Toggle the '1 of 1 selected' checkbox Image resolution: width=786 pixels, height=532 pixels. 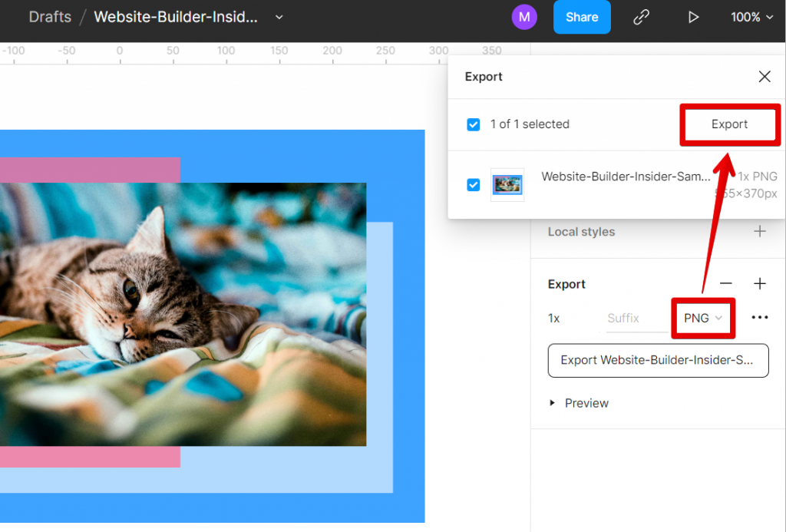pyautogui.click(x=473, y=124)
